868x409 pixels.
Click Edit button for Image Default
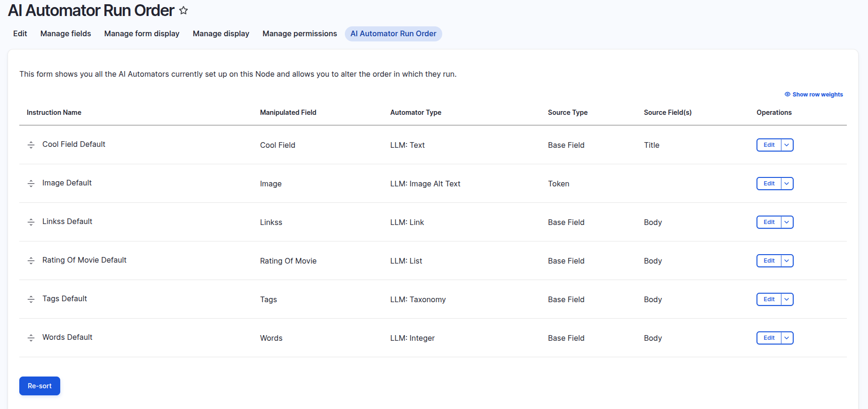coord(769,184)
